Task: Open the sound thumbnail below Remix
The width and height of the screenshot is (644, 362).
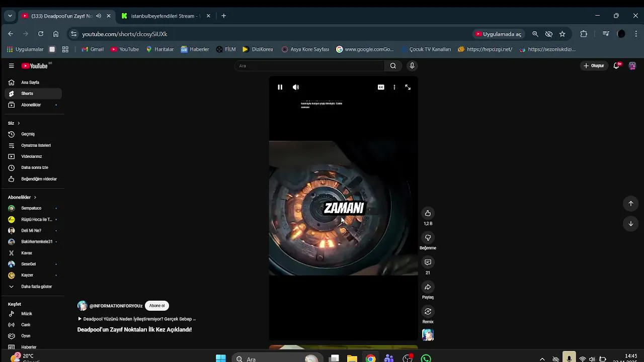Action: [428, 335]
